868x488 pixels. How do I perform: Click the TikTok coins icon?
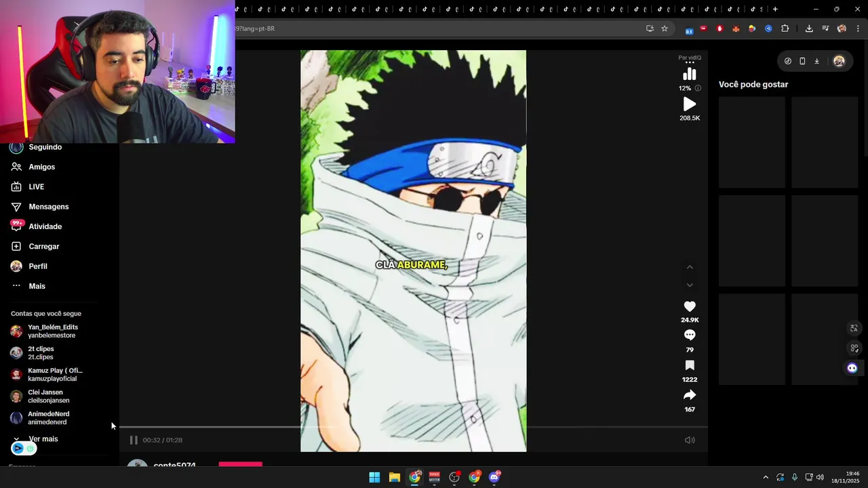click(787, 61)
